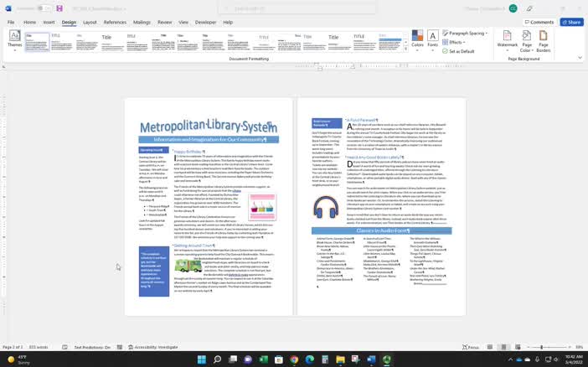Open Page Borders dialog
Image resolution: width=588 pixels, height=367 pixels.
(x=543, y=41)
